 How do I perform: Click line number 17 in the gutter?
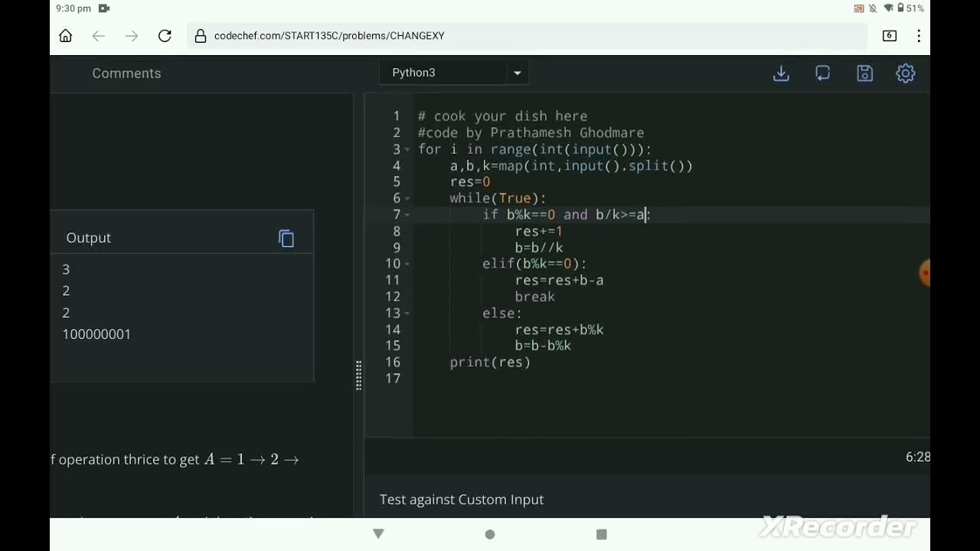[x=393, y=379]
